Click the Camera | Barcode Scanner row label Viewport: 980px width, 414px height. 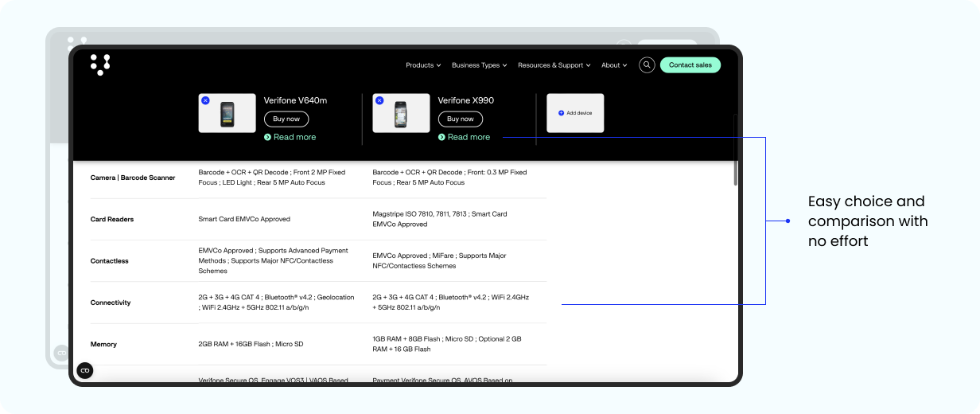[133, 178]
